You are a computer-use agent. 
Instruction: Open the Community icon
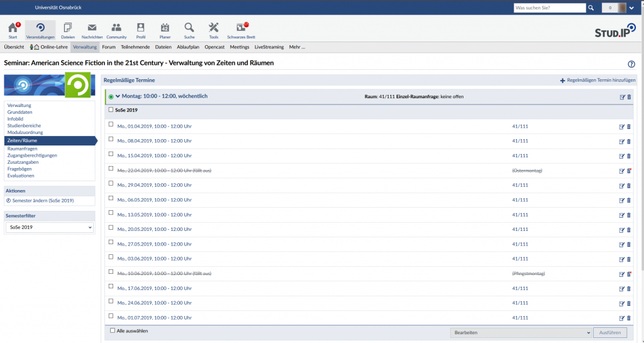(x=116, y=28)
